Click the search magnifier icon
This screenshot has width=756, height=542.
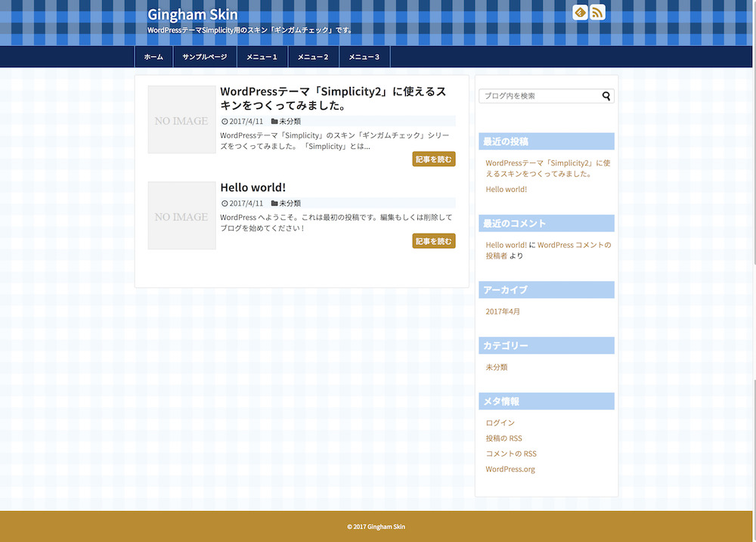click(x=606, y=96)
